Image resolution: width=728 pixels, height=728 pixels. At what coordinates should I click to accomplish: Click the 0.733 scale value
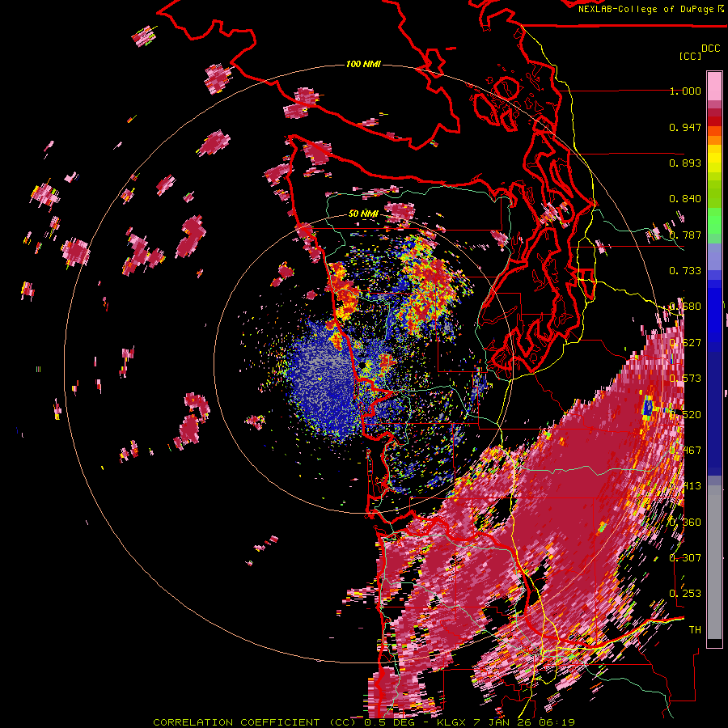point(685,271)
